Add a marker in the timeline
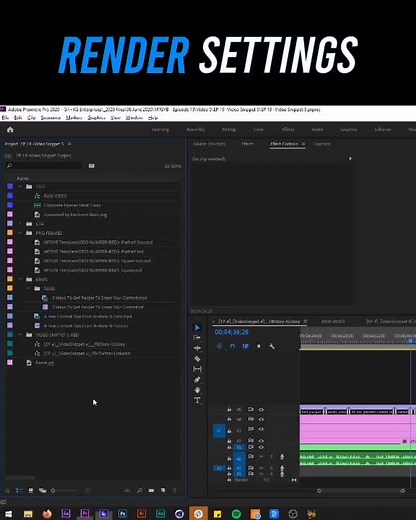This screenshot has height=520, width=416. [259, 346]
